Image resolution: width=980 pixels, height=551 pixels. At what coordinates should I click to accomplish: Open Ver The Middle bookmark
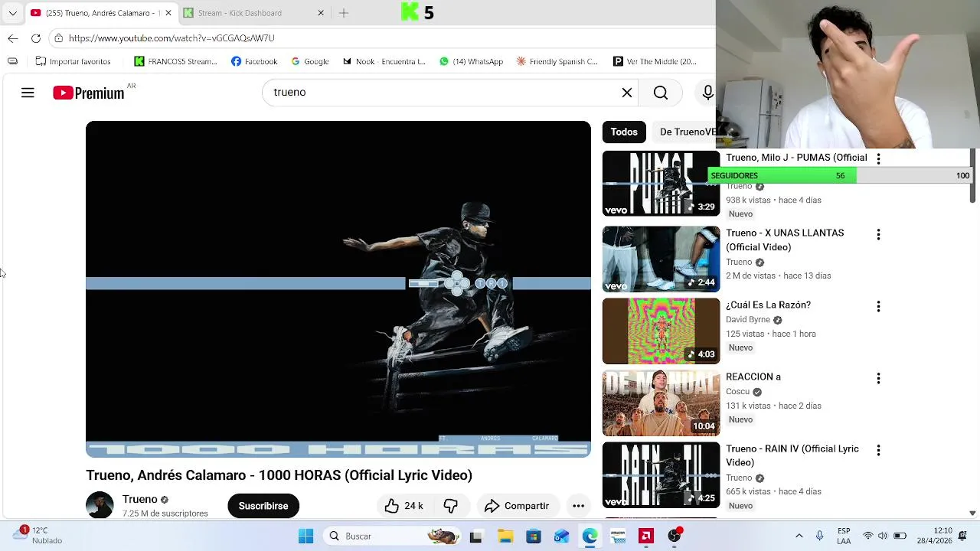click(x=655, y=61)
